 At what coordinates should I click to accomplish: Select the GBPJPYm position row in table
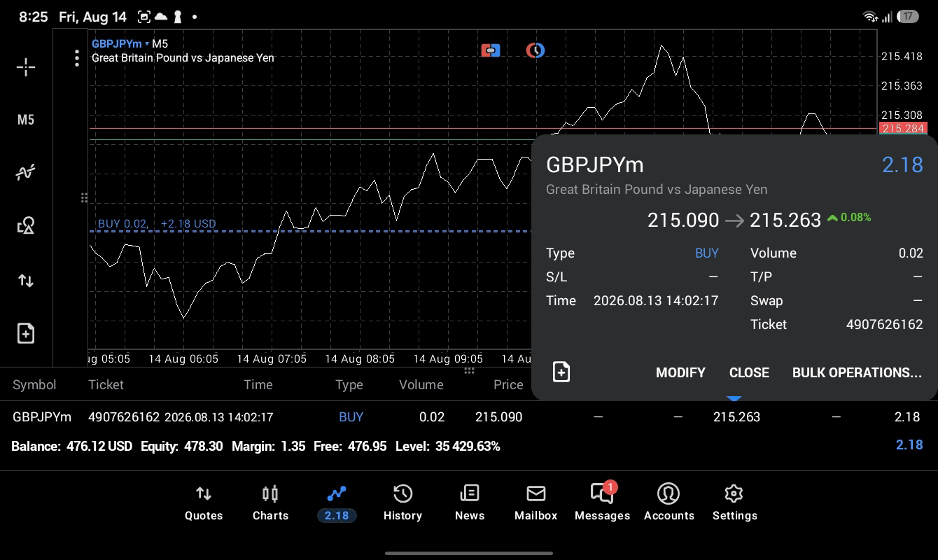tap(469, 416)
